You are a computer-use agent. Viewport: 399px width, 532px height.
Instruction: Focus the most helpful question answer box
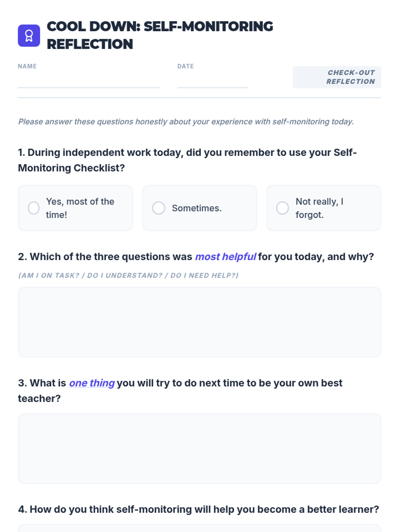click(x=199, y=322)
